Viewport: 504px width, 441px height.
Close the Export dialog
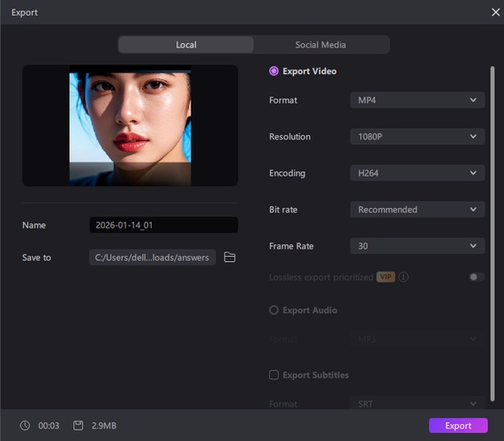click(x=495, y=12)
